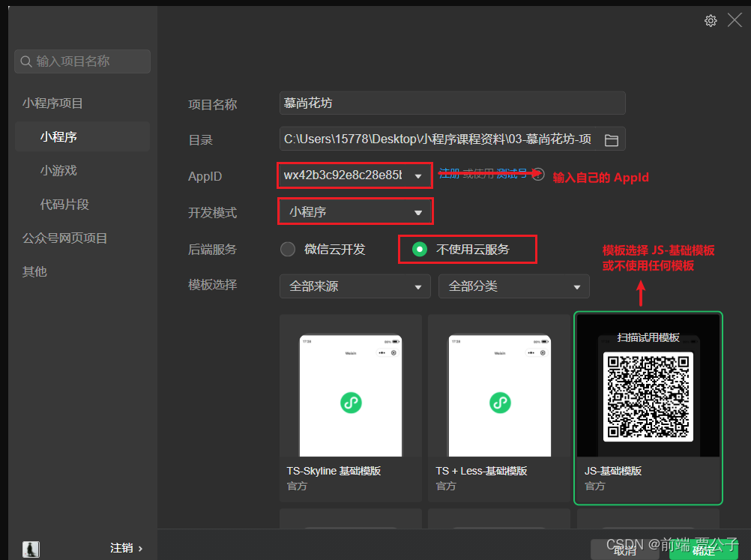
Task: Open the 全部分类 template category dropdown
Action: click(513, 286)
